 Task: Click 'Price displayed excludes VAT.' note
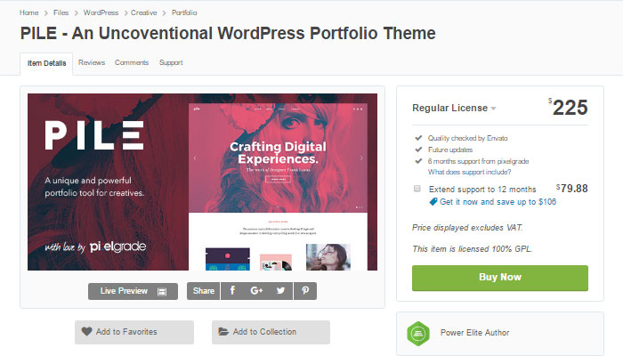coord(467,228)
